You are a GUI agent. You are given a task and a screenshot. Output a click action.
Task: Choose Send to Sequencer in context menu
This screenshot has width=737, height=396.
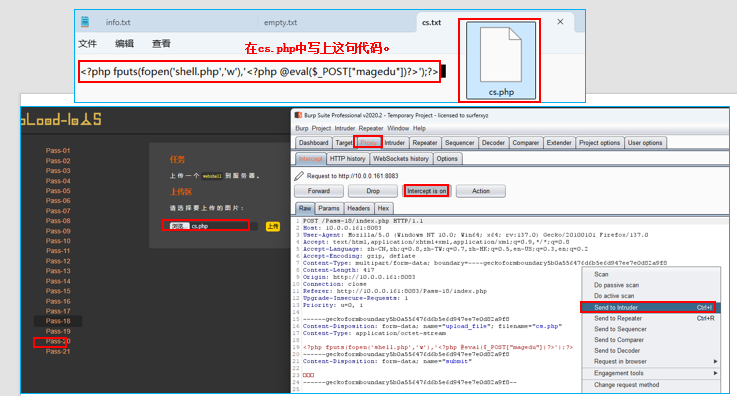click(x=651, y=329)
